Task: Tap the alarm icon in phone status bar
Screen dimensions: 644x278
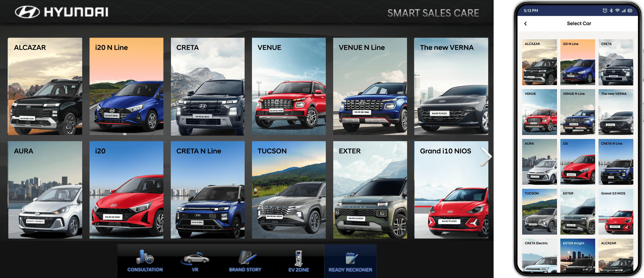Action: 605,11
